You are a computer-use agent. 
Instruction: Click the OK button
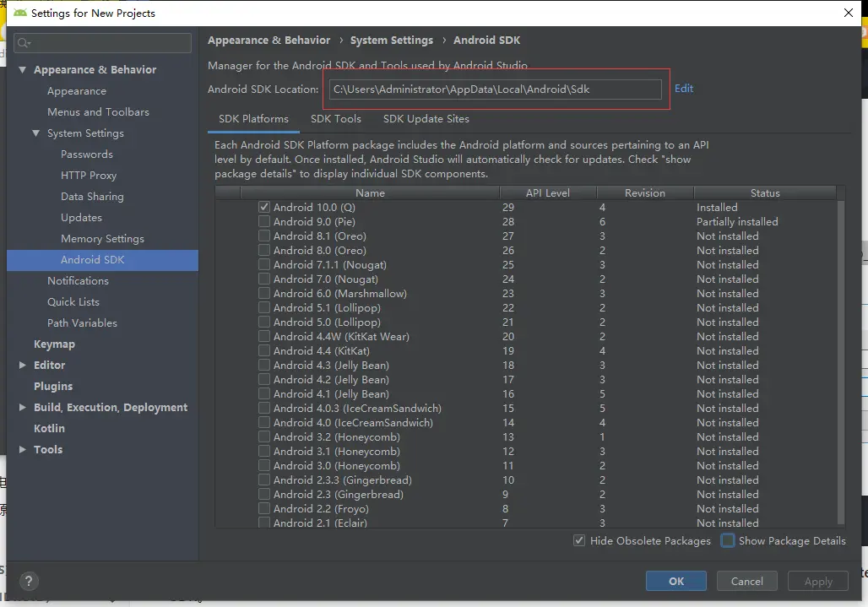[x=676, y=581]
